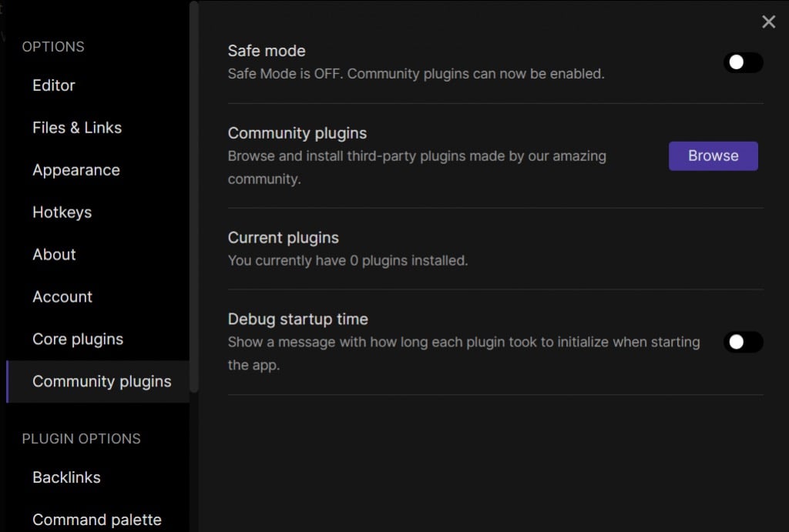Close the settings dialog with the X icon
The width and height of the screenshot is (789, 532).
768,22
